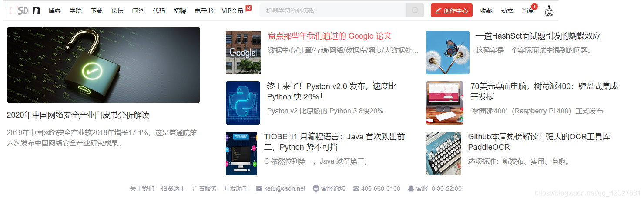The height and width of the screenshot is (201, 644).
Task: Click the typewriter thumbnail
Action: (x=443, y=153)
